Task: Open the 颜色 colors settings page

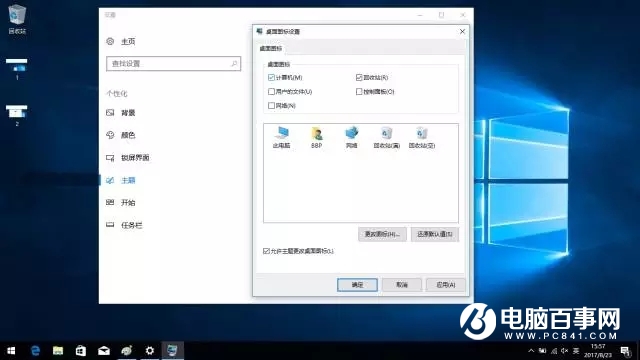Action: point(128,135)
